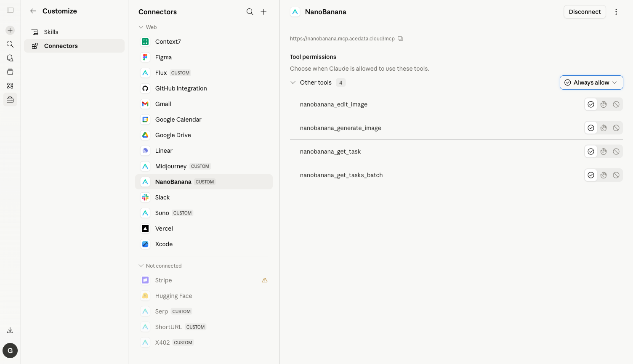Click the download icon at bottom left

coord(10,330)
